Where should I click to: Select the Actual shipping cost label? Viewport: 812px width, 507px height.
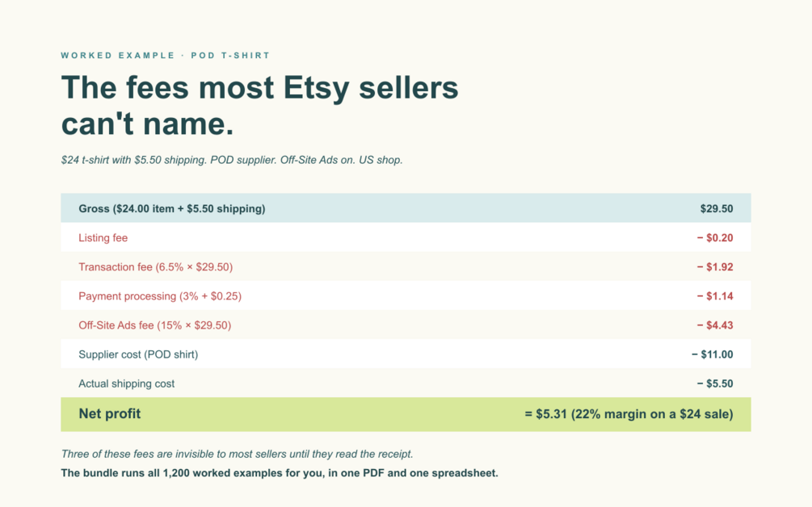click(x=126, y=383)
